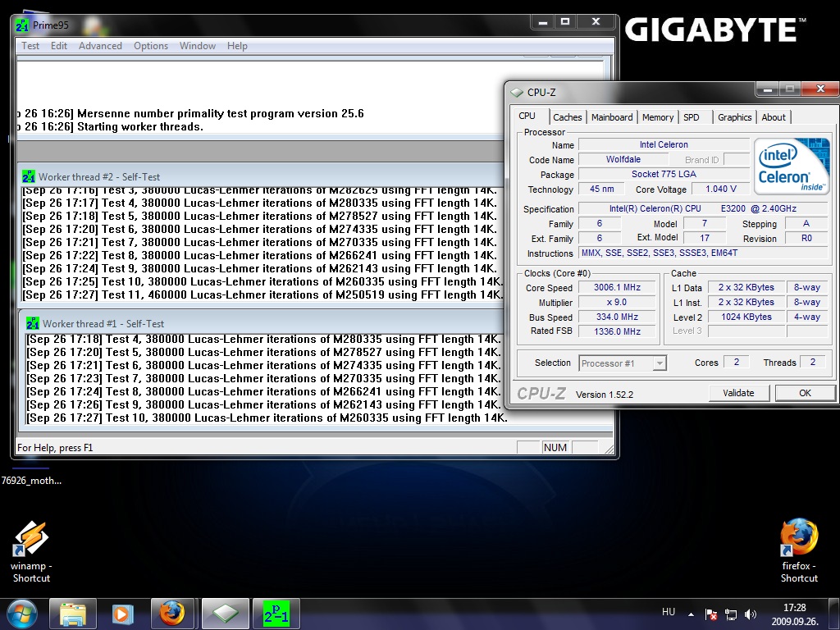Click the Threads value field
Image resolution: width=840 pixels, height=630 pixels.
point(813,363)
